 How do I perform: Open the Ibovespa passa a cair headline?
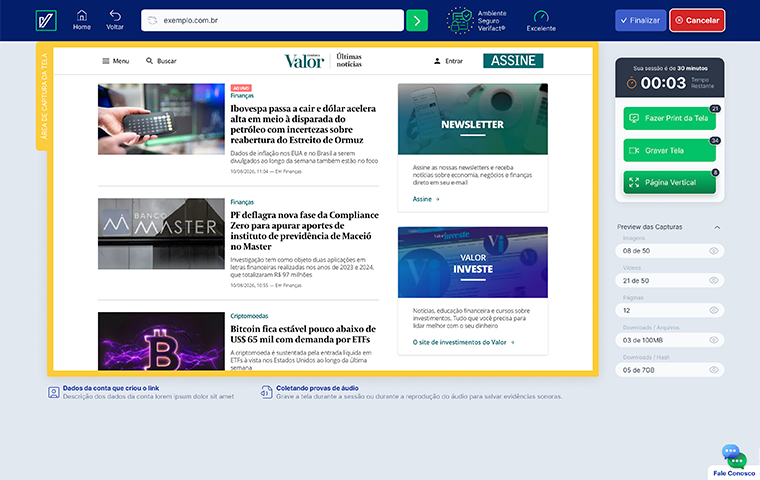[x=303, y=124]
